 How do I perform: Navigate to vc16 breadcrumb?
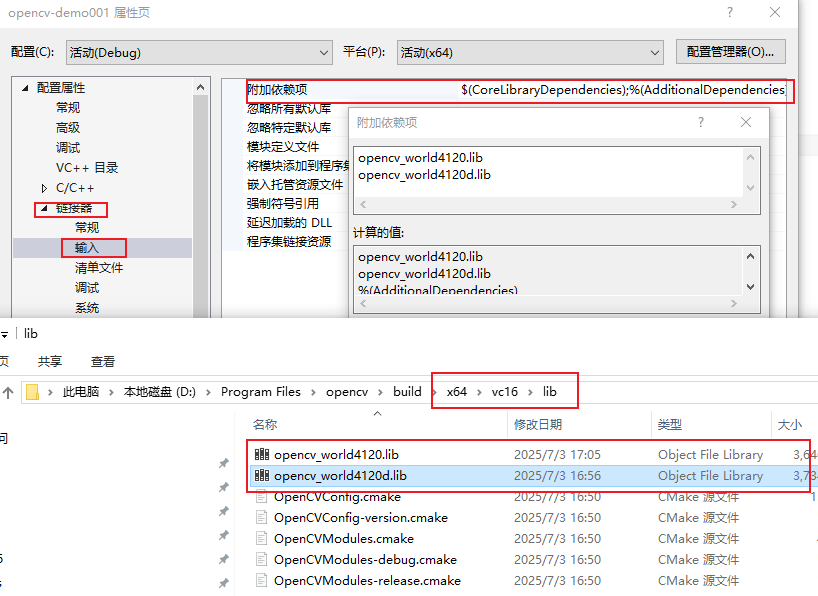coord(504,392)
